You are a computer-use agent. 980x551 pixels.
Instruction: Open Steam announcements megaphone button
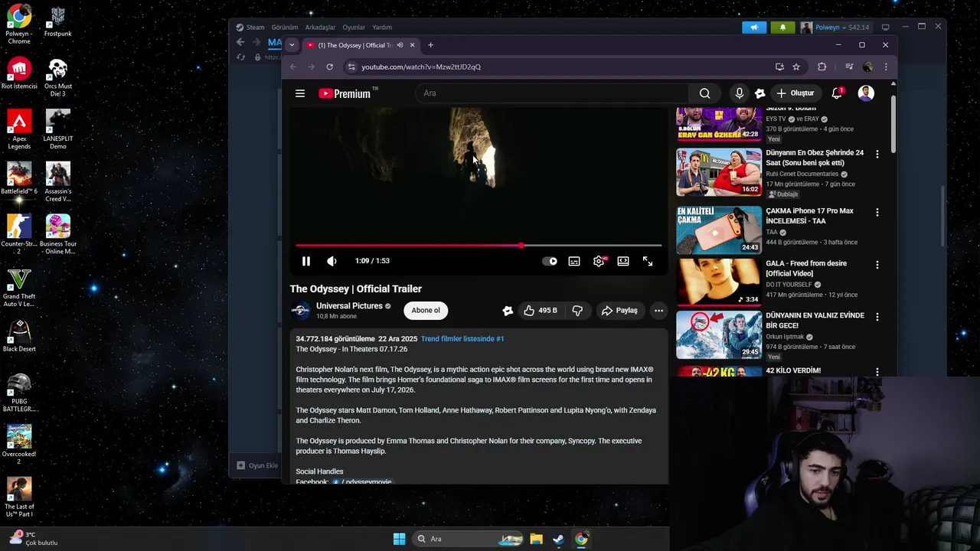tap(754, 28)
